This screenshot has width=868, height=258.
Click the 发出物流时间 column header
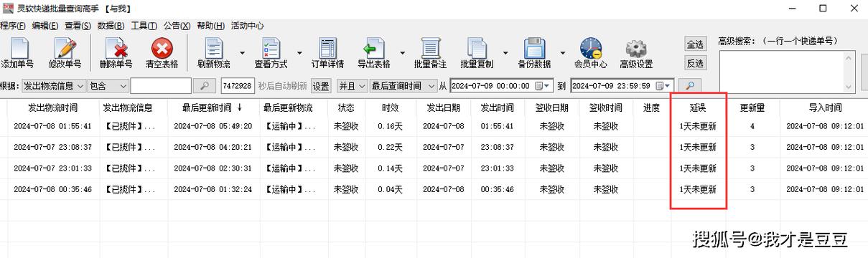(x=53, y=107)
